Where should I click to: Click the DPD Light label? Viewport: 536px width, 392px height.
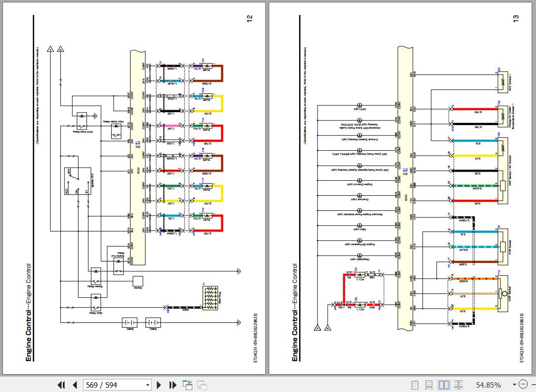[360, 109]
